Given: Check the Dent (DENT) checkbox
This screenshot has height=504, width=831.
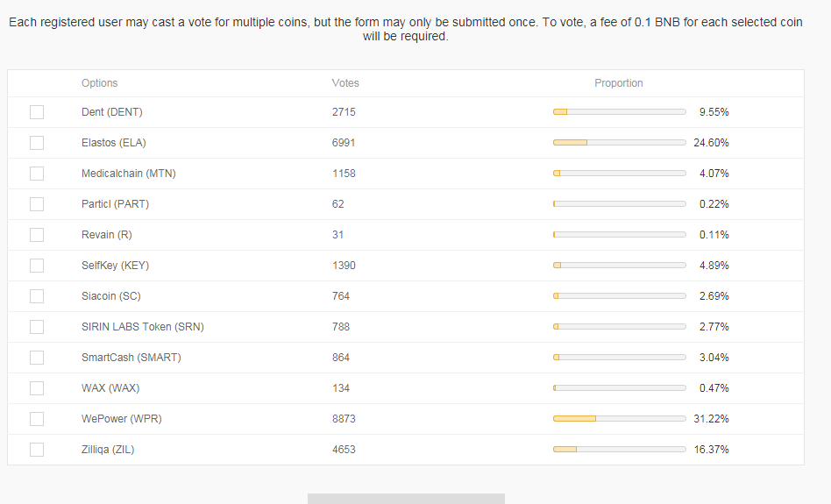Looking at the screenshot, I should point(37,112).
